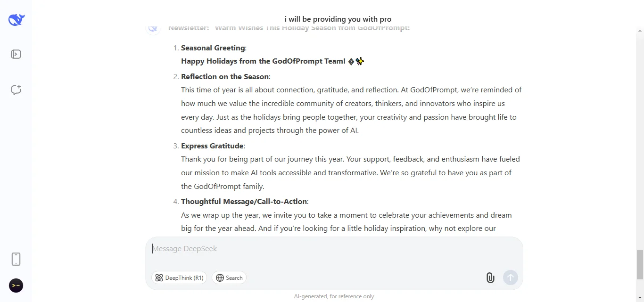Open the user profile avatar
The height and width of the screenshot is (302, 644).
(x=16, y=286)
